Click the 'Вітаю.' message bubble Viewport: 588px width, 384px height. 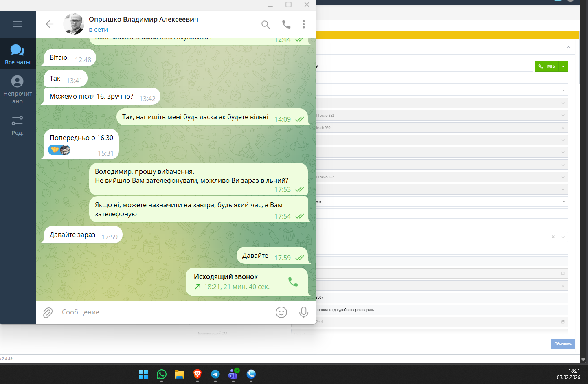(70, 58)
